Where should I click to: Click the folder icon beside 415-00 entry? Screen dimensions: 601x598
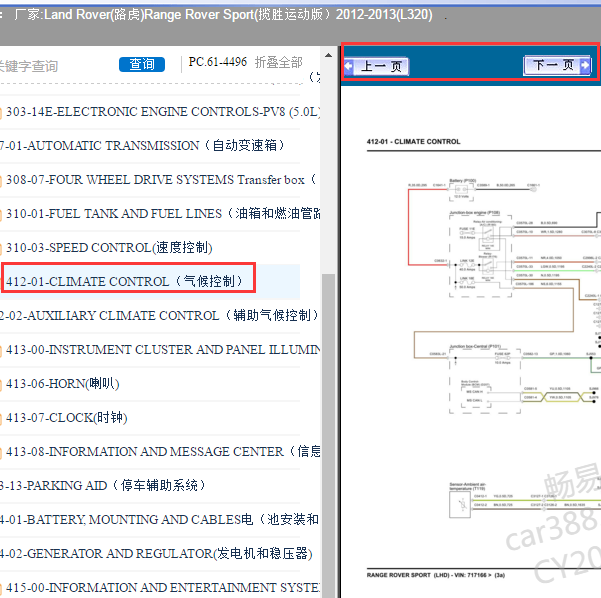0,588
